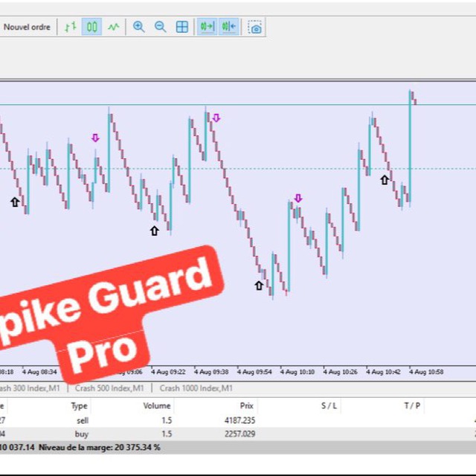This screenshot has width=476, height=476.
Task: Tile windows with grid icon
Action: (182, 27)
